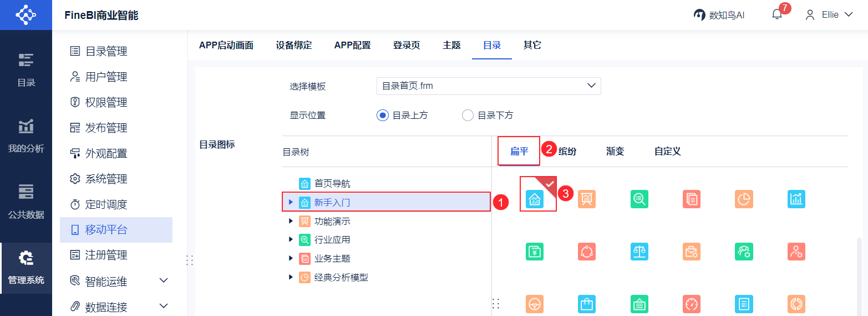Pick the blue scales-of-justice icon

[x=639, y=252]
